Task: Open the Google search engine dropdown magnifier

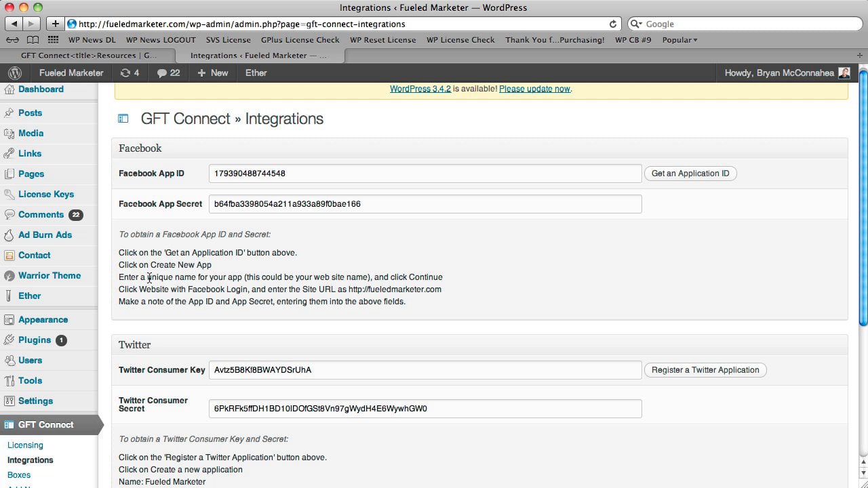Action: 637,24
